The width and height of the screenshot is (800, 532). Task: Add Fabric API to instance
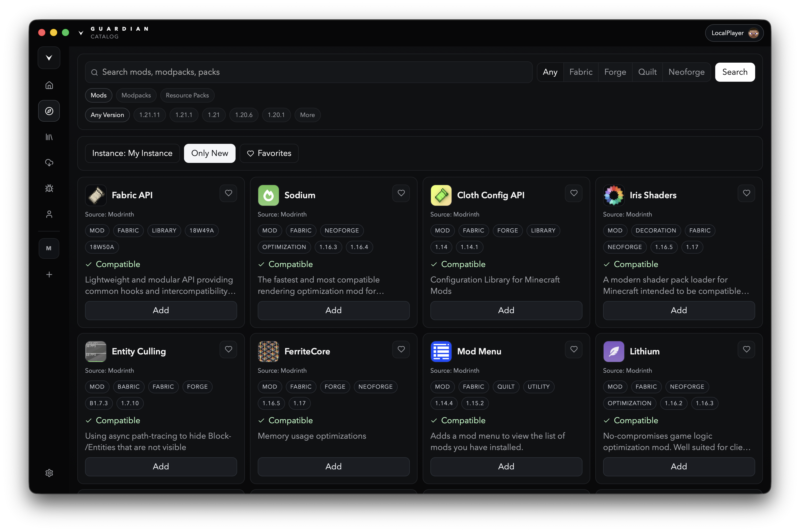pyautogui.click(x=161, y=310)
